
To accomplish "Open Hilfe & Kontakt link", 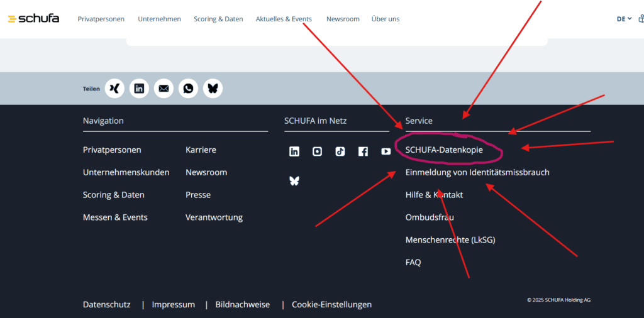I will pos(434,195).
